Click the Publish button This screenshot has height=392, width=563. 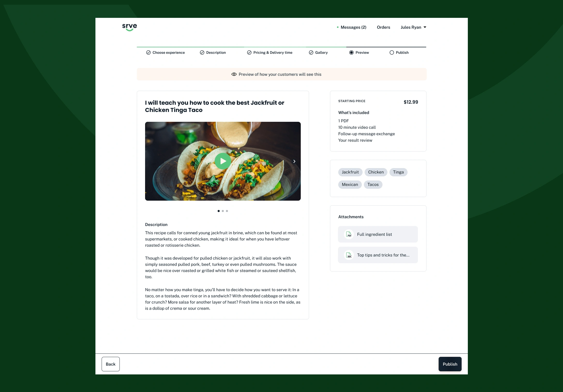[450, 364]
